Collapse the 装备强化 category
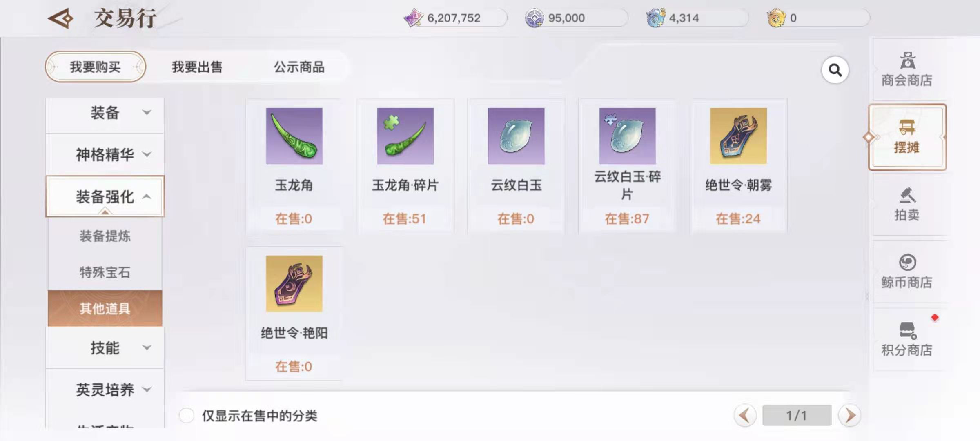 105,196
